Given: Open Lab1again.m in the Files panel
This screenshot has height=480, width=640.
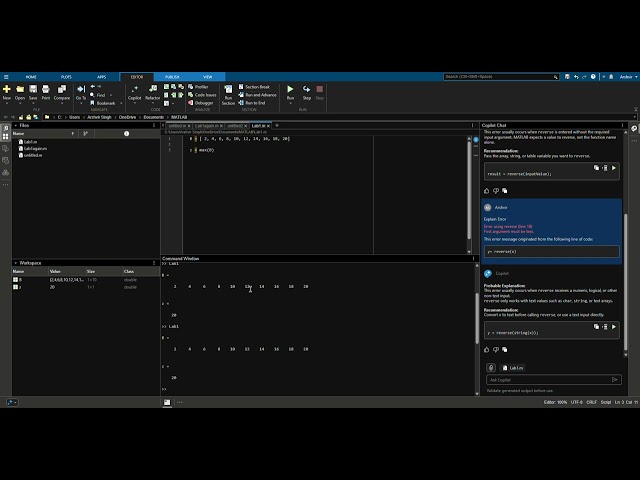Looking at the screenshot, I should 33,149.
